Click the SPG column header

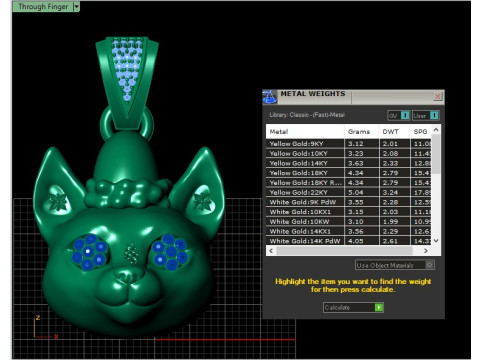[421, 132]
